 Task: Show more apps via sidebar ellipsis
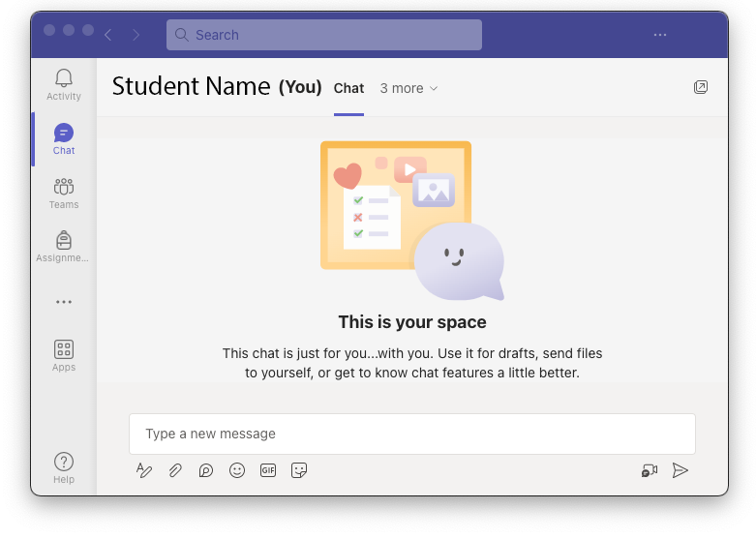coord(64,302)
